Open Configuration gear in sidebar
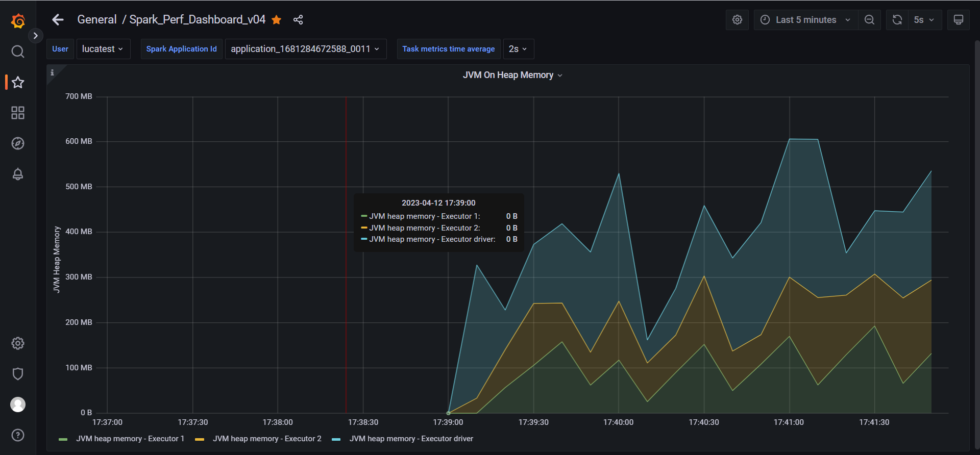This screenshot has height=455, width=980. click(18, 343)
